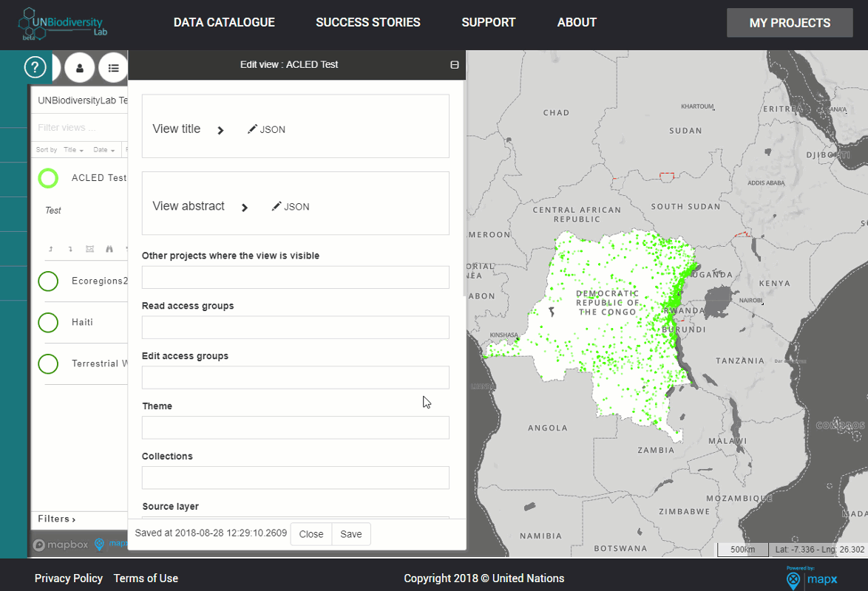Screen dimensions: 868x591
Task: Expand the View abstract chevron
Action: click(245, 208)
